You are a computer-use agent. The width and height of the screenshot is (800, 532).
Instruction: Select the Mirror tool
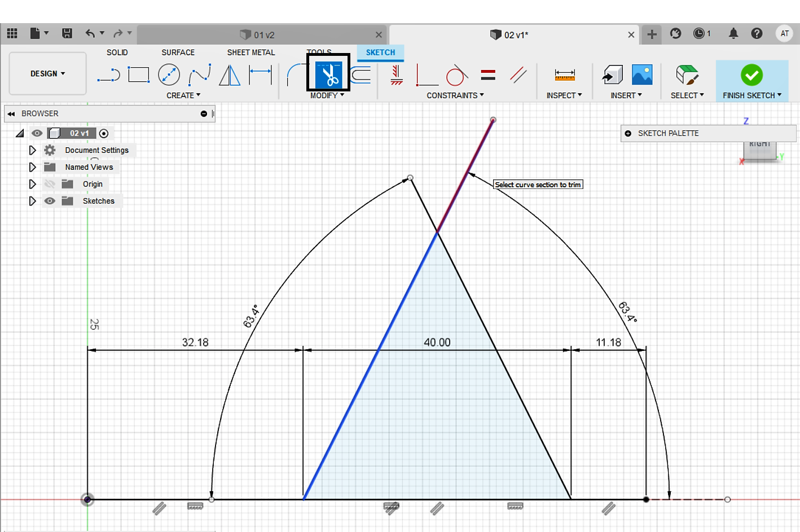230,74
